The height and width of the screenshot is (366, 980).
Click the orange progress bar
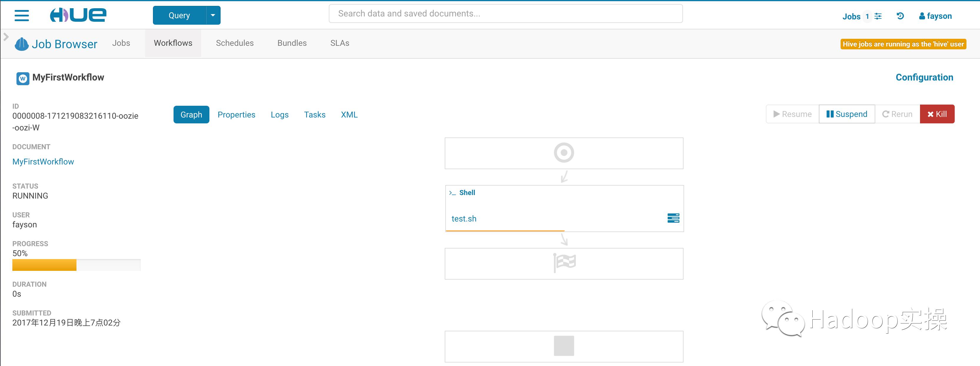(x=44, y=265)
